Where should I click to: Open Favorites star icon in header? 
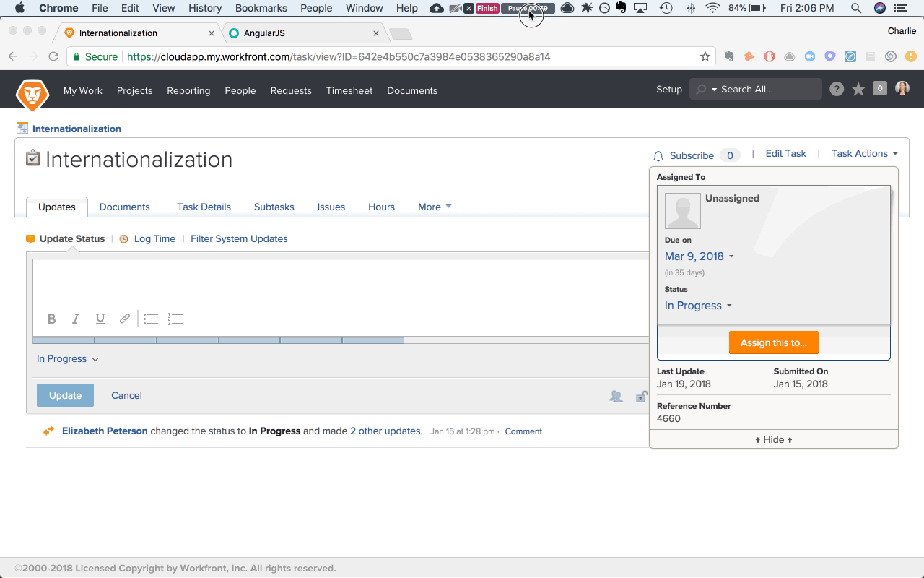(858, 89)
